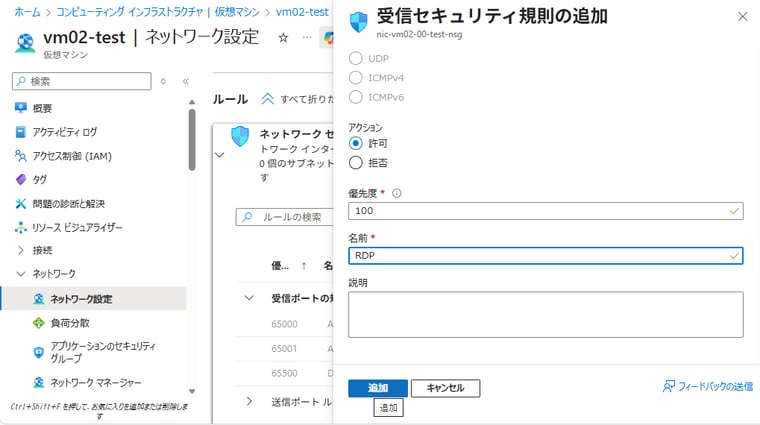This screenshot has width=760, height=425.
Task: Collapse the network security group card chevron
Action: [x=220, y=155]
